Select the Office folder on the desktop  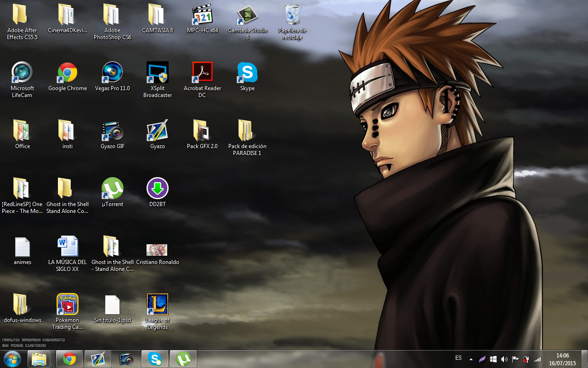click(x=22, y=134)
